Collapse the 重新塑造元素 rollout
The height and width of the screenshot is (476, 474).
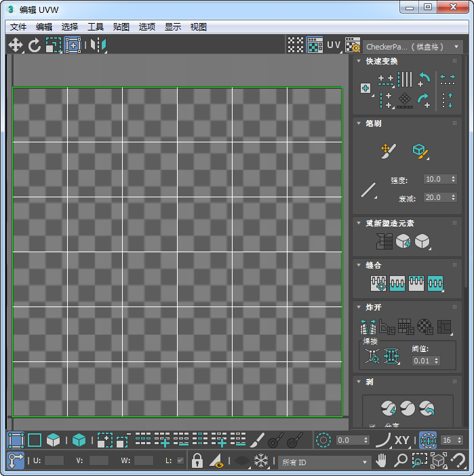coord(359,223)
